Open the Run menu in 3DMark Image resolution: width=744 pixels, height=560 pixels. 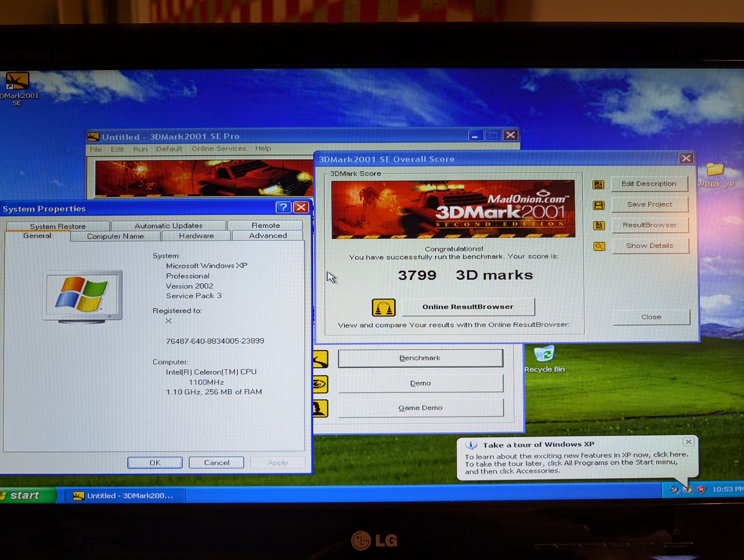coord(140,149)
